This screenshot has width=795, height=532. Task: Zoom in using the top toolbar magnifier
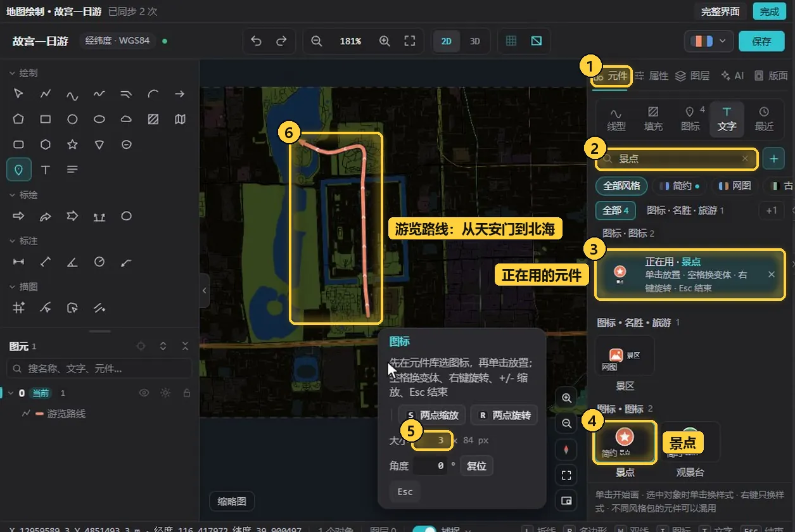(x=385, y=41)
